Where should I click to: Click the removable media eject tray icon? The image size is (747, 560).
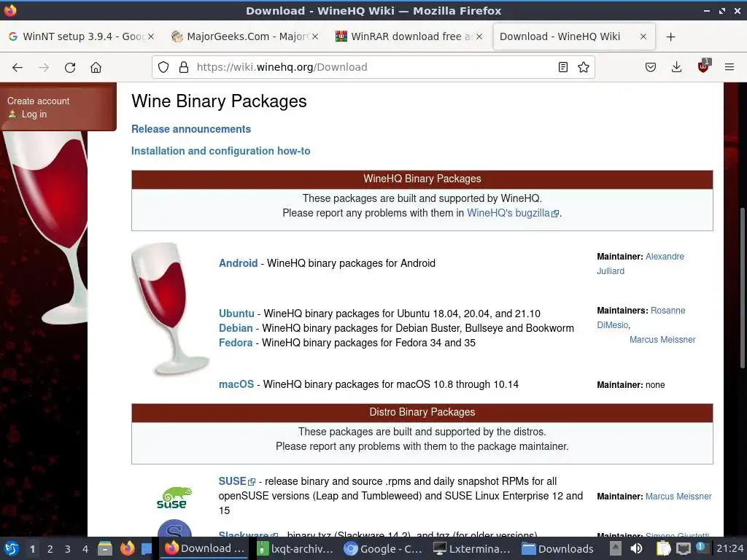pos(616,548)
